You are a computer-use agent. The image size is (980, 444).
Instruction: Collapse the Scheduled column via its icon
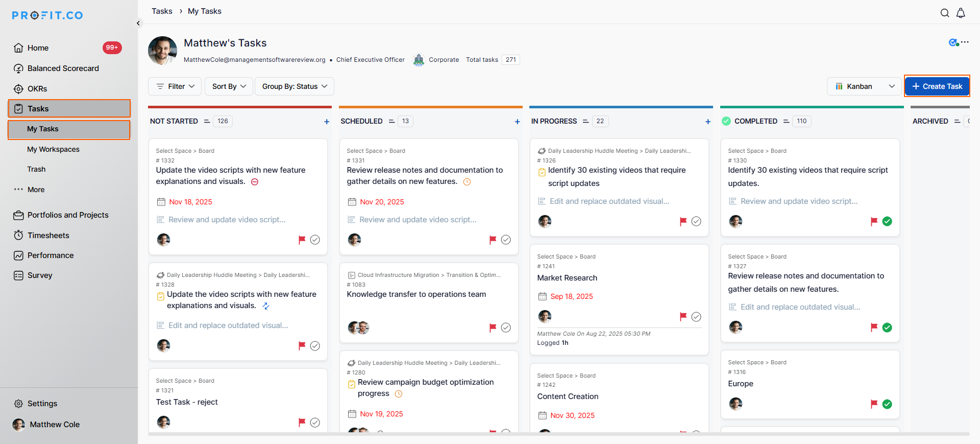point(391,121)
